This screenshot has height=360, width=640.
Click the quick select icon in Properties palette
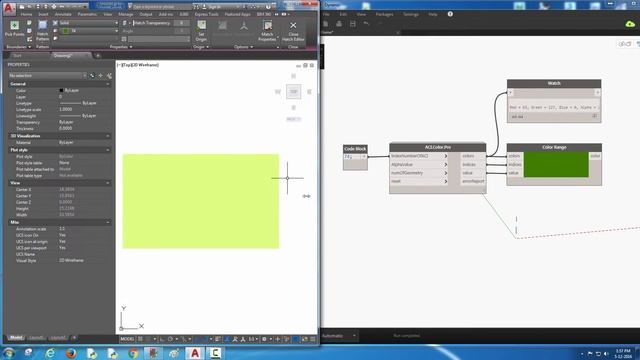109,76
